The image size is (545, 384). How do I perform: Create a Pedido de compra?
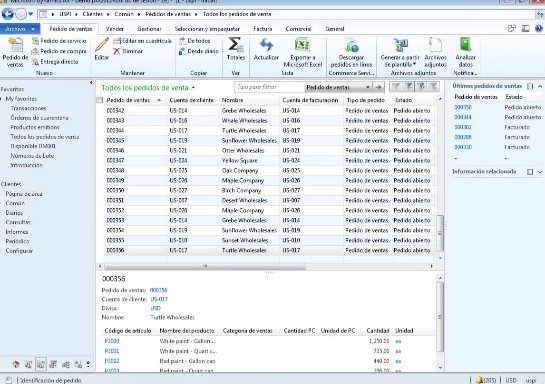(59, 51)
